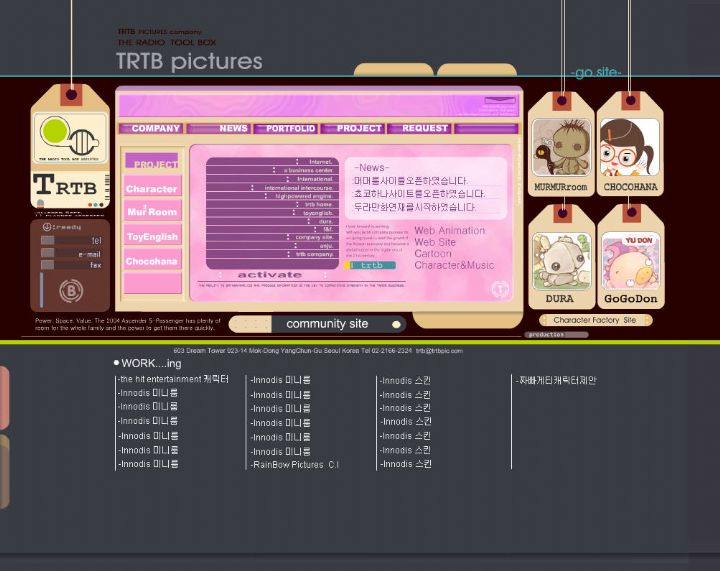Open the Character Factory Site link
The image size is (720, 571).
click(x=594, y=320)
